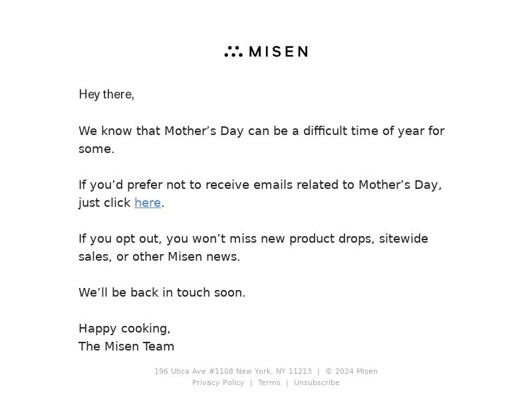
Task: Click the "Hey there," greeting text
Action: [106, 94]
